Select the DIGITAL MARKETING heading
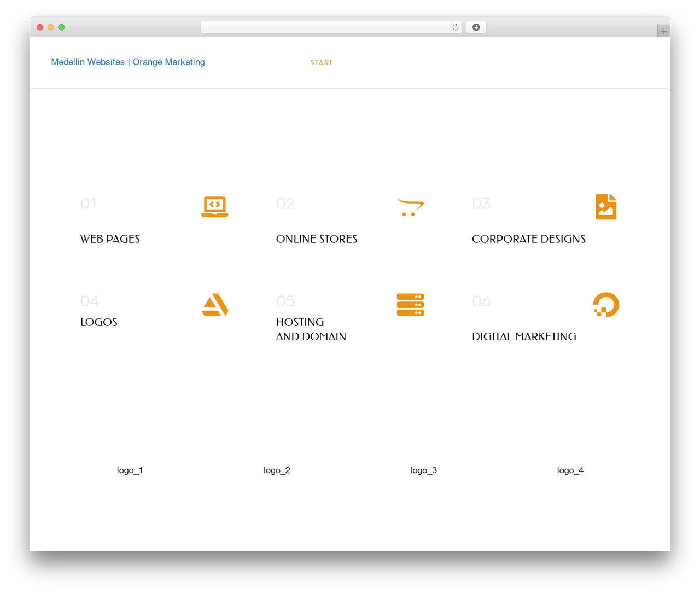This screenshot has width=700, height=593. (524, 336)
